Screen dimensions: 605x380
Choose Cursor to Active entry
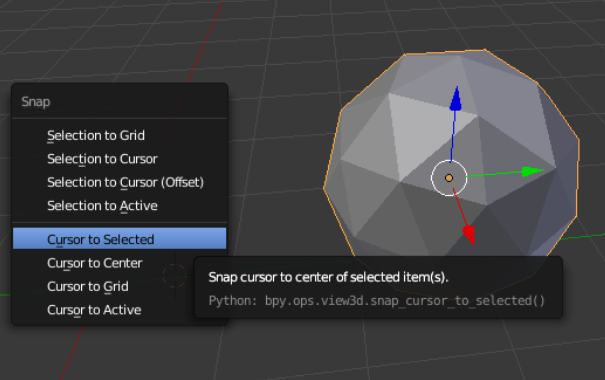pos(120,310)
